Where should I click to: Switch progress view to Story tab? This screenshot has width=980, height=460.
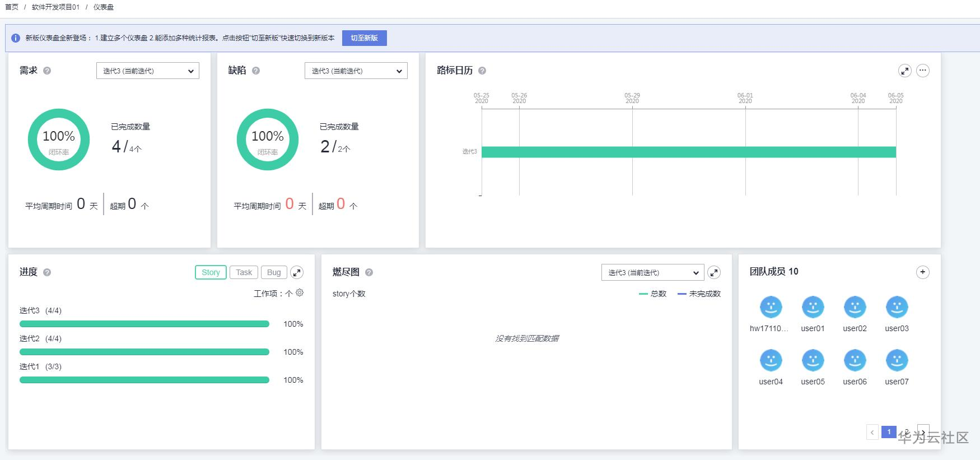pos(211,272)
